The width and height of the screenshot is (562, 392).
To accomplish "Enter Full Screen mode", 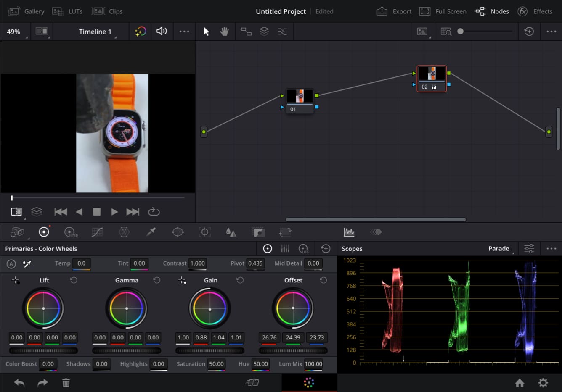I will (x=443, y=11).
